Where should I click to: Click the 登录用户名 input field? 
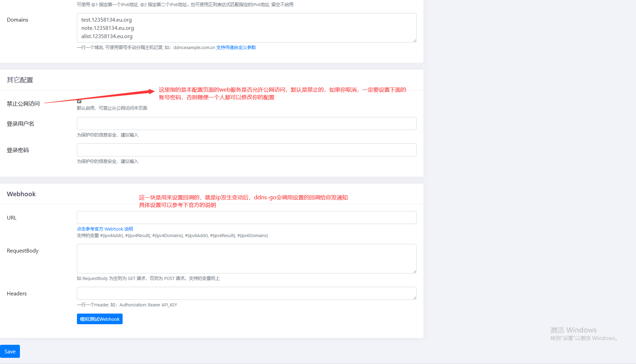point(246,124)
